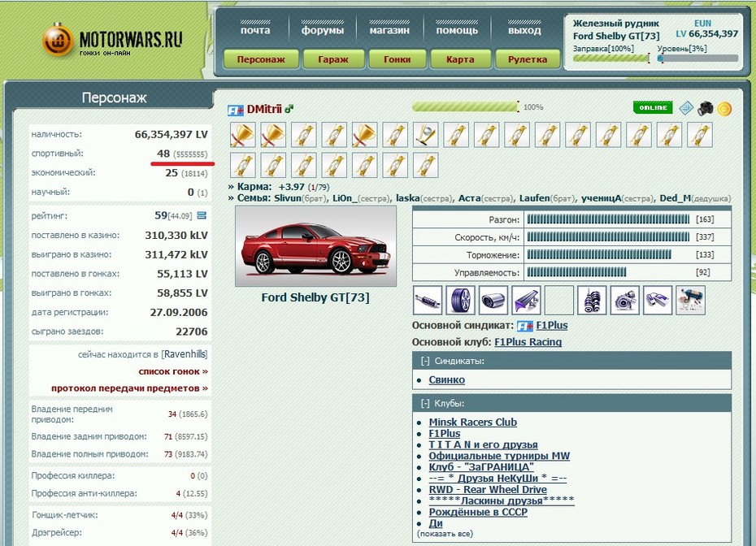This screenshot has width=756, height=546.
Task: Click the Уровень level progress bar
Action: pyautogui.click(x=697, y=58)
